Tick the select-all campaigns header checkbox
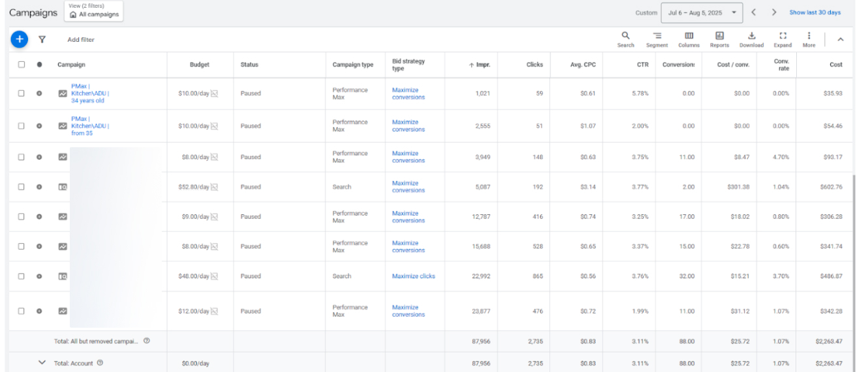 (22, 64)
